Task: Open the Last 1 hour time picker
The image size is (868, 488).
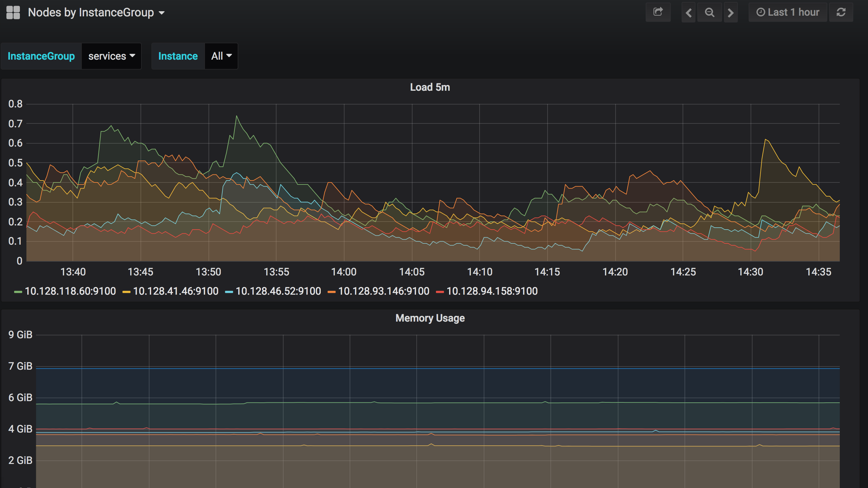Action: point(787,13)
